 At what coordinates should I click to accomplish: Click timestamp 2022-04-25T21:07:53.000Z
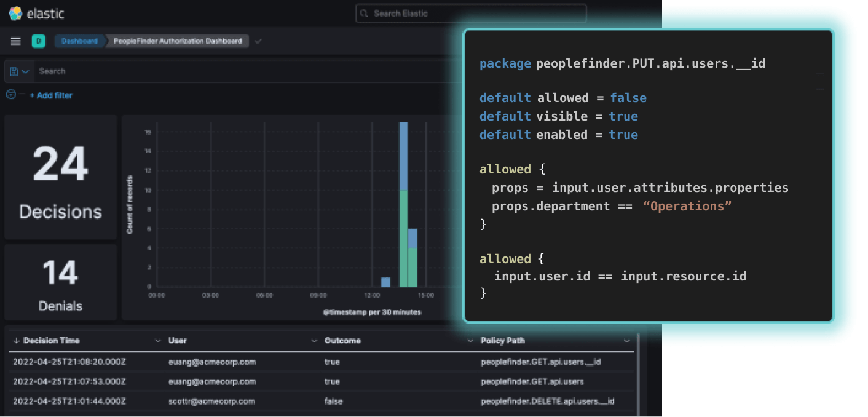(x=69, y=382)
